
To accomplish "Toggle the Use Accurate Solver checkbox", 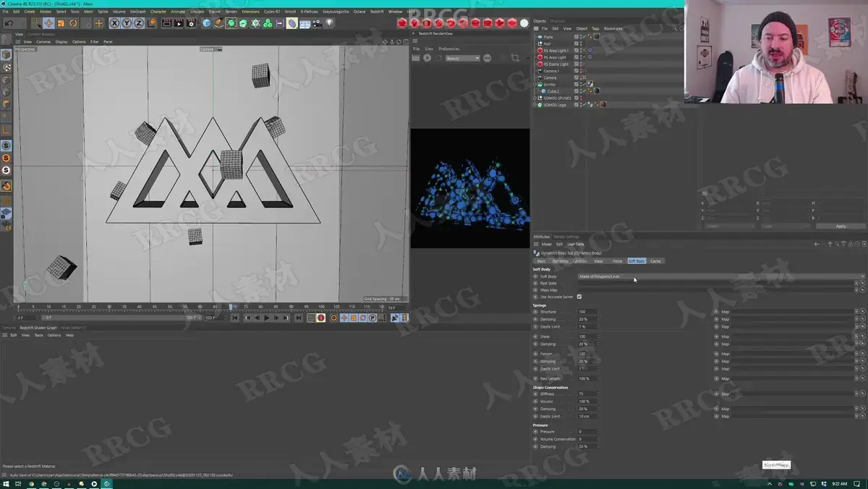I will click(579, 297).
